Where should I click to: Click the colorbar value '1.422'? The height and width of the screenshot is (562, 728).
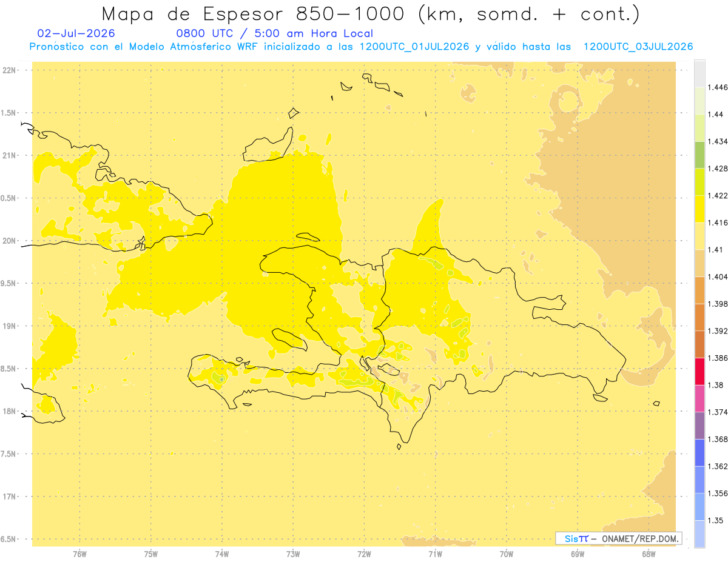(718, 196)
